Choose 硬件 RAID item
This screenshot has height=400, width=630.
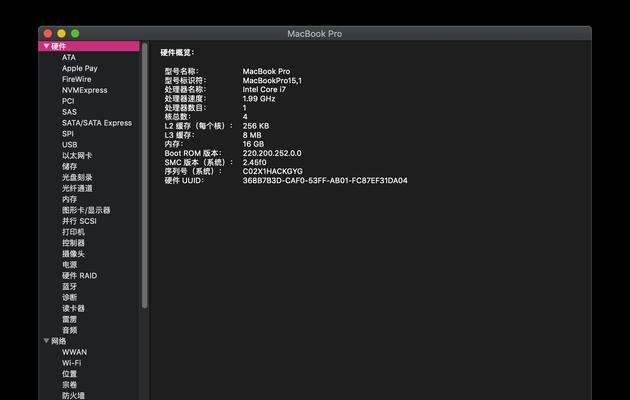tap(80, 276)
